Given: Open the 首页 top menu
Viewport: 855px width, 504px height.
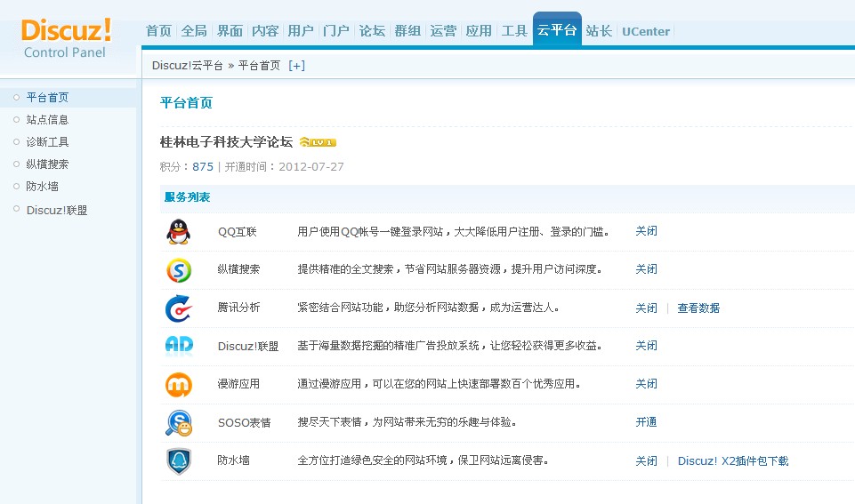Looking at the screenshot, I should tap(158, 31).
